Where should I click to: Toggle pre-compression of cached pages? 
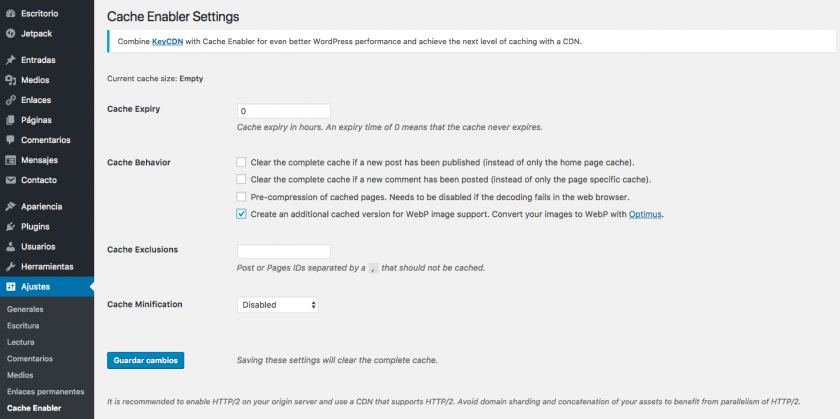point(241,197)
